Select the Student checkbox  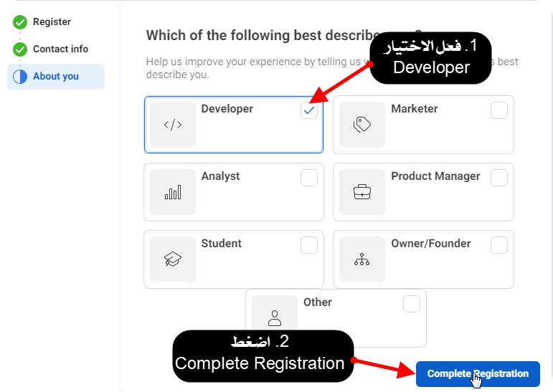point(309,245)
